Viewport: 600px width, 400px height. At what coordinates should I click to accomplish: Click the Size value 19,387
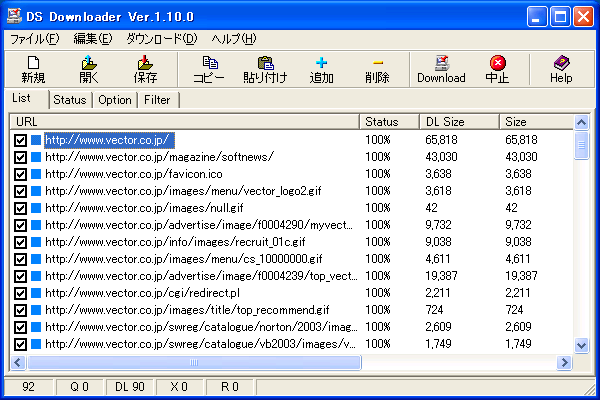521,276
